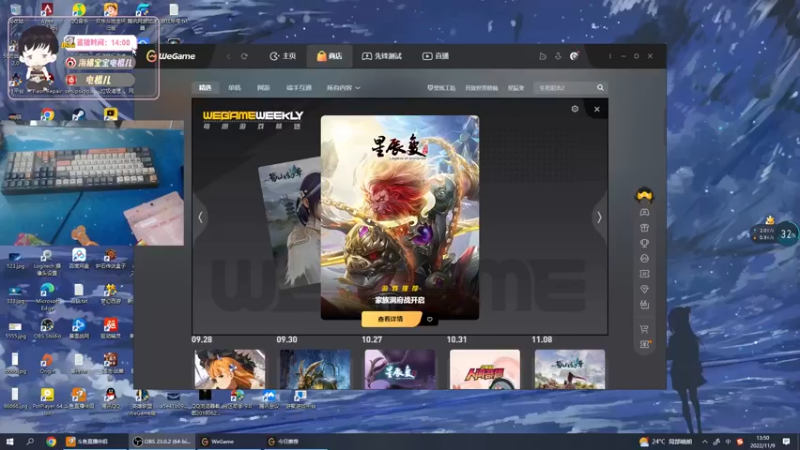Close the WeGame Weekly popup
This screenshot has height=450, width=800.
coord(597,109)
